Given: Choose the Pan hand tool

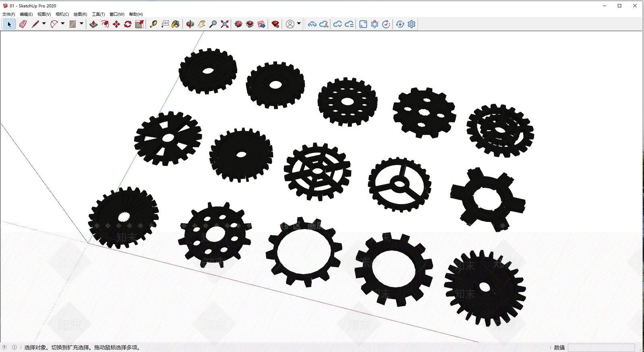Looking at the screenshot, I should click(x=202, y=24).
